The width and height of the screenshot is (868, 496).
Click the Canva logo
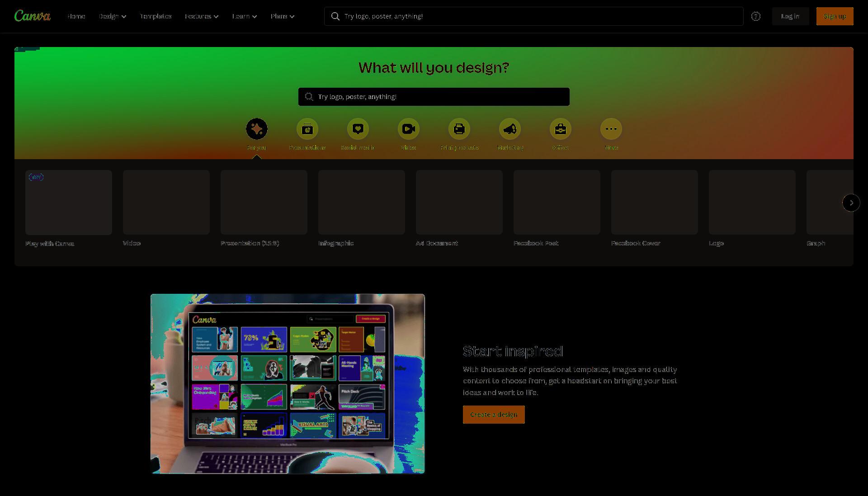[x=32, y=16]
